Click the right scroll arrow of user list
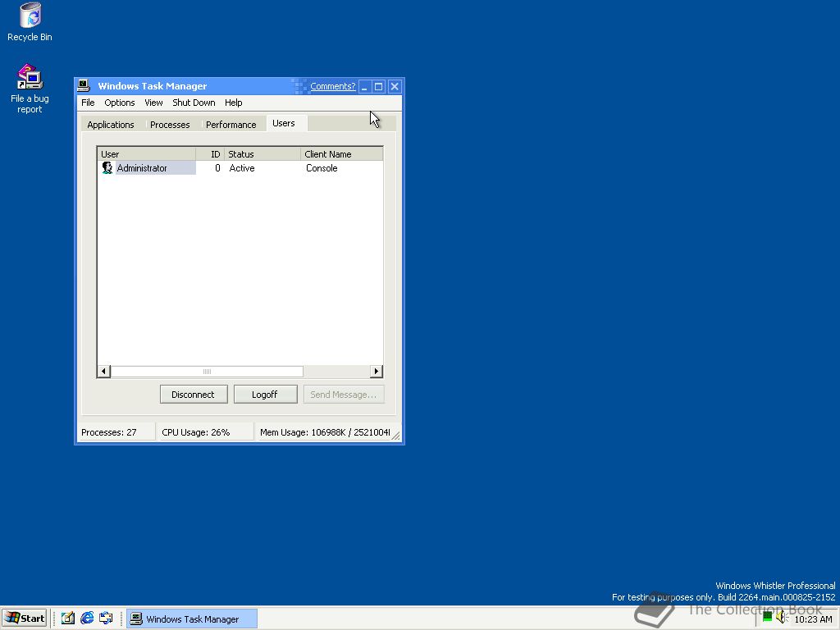This screenshot has width=840, height=630. pos(376,372)
